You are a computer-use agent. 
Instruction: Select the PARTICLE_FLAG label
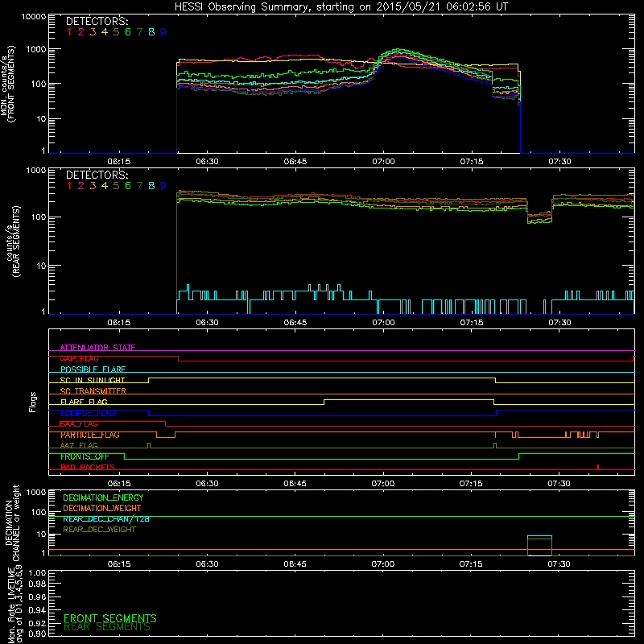coord(90,435)
